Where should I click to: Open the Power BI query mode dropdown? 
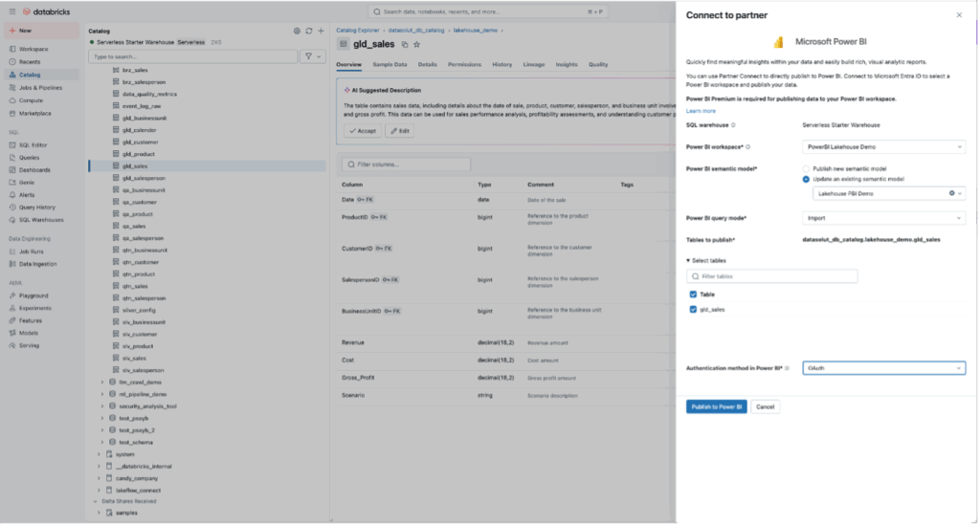pyautogui.click(x=882, y=218)
